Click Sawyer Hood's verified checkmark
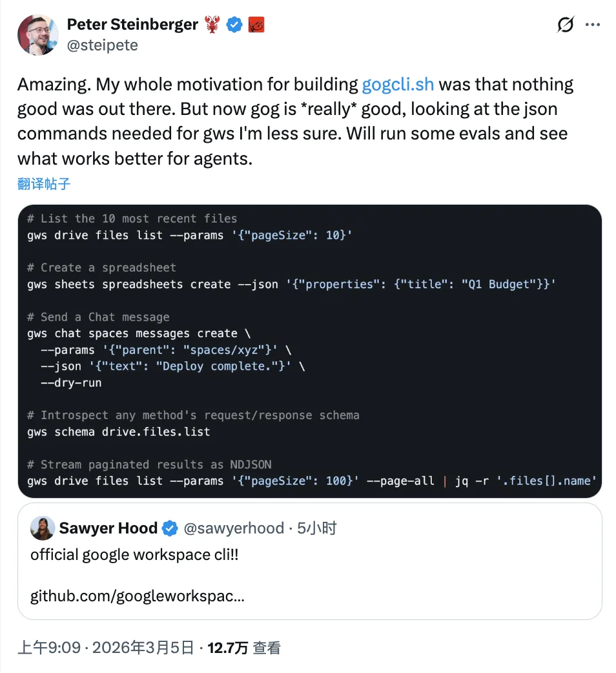Image resolution: width=616 pixels, height=673 pixels. (170, 528)
